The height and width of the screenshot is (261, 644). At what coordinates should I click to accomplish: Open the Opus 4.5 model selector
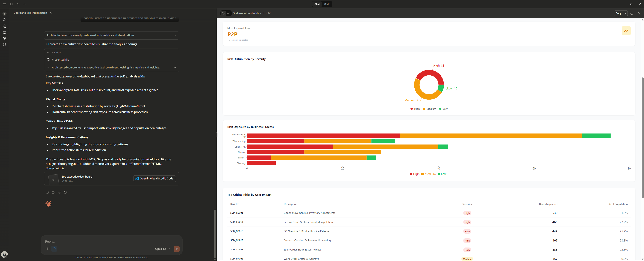tap(161, 249)
